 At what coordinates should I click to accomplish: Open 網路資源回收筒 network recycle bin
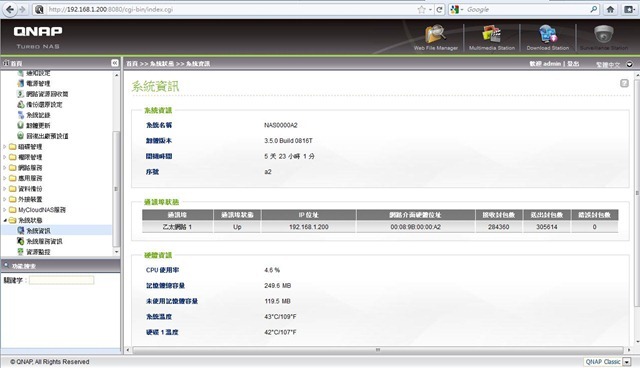coord(42,94)
